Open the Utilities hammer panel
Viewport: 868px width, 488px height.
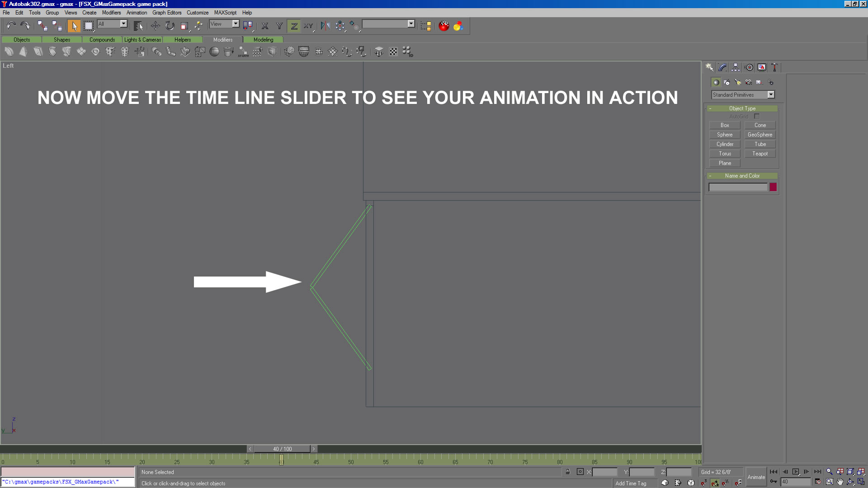[774, 67]
